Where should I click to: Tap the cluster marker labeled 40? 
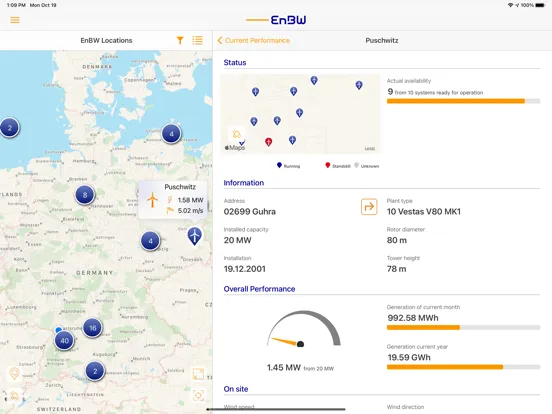(x=64, y=340)
